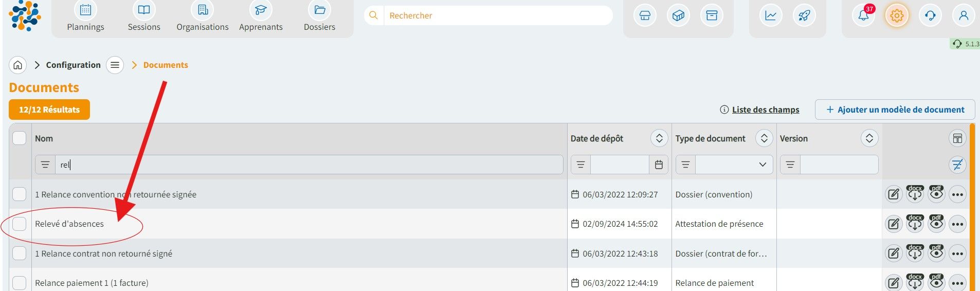This screenshot has width=980, height=291.
Task: Open the settings gear icon
Action: click(897, 15)
